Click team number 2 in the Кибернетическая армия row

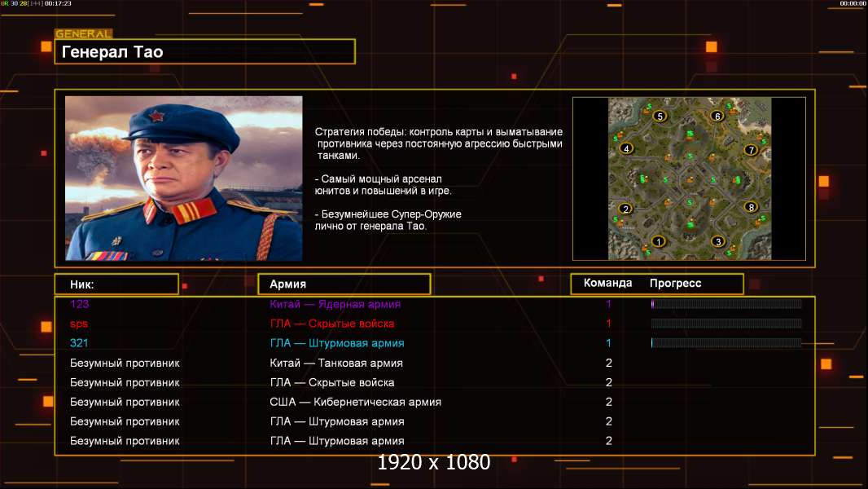tap(608, 402)
